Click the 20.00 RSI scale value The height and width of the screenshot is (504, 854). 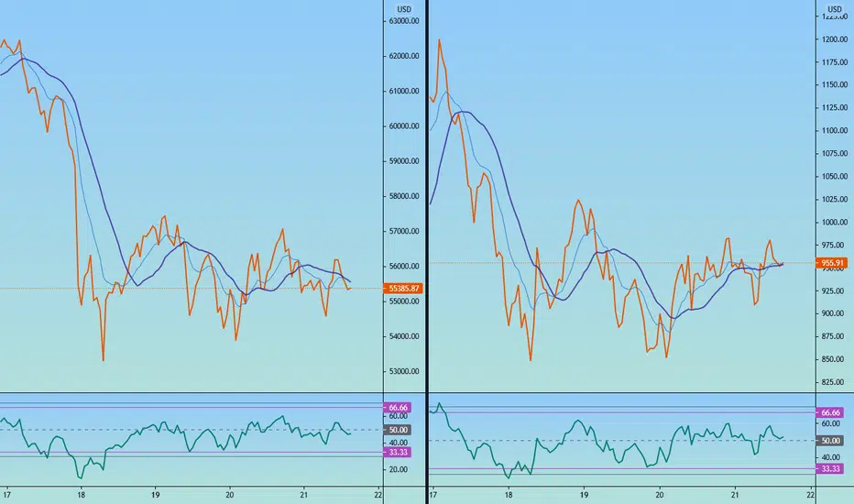(x=399, y=470)
